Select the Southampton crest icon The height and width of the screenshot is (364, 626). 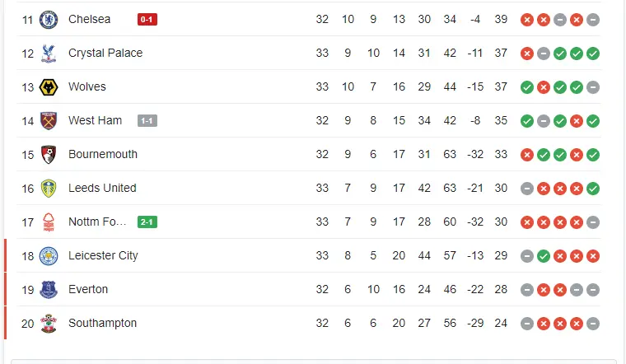tap(49, 323)
